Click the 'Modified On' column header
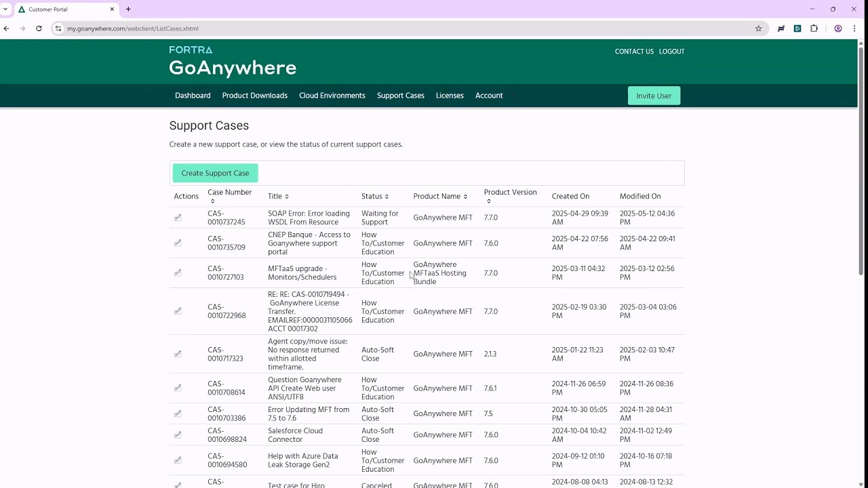Screen dimensions: 868x488 [640, 197]
